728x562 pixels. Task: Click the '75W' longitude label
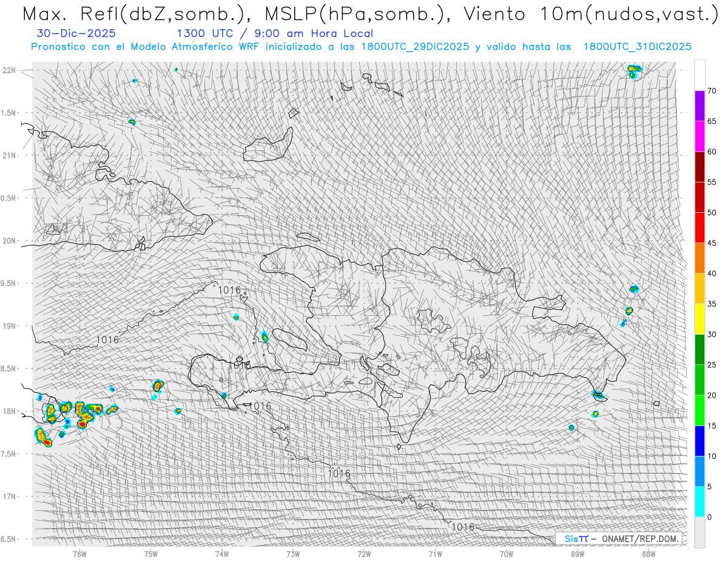(151, 553)
